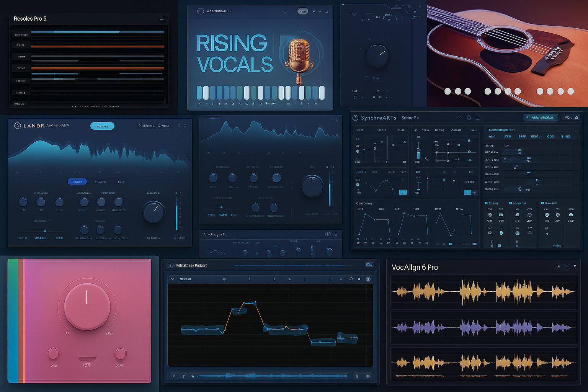588x392 pixels.
Task: Click second icon at pitch editor bottom-left
Action: [x=184, y=376]
